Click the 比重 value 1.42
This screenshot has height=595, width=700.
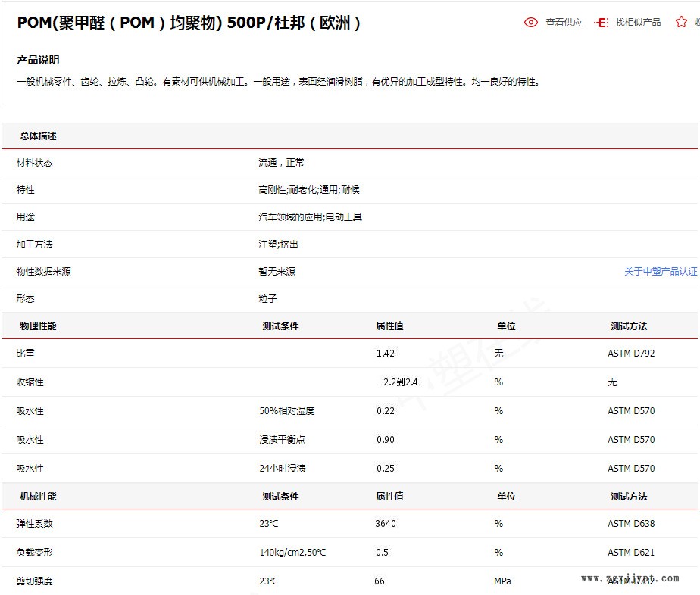pyautogui.click(x=386, y=354)
